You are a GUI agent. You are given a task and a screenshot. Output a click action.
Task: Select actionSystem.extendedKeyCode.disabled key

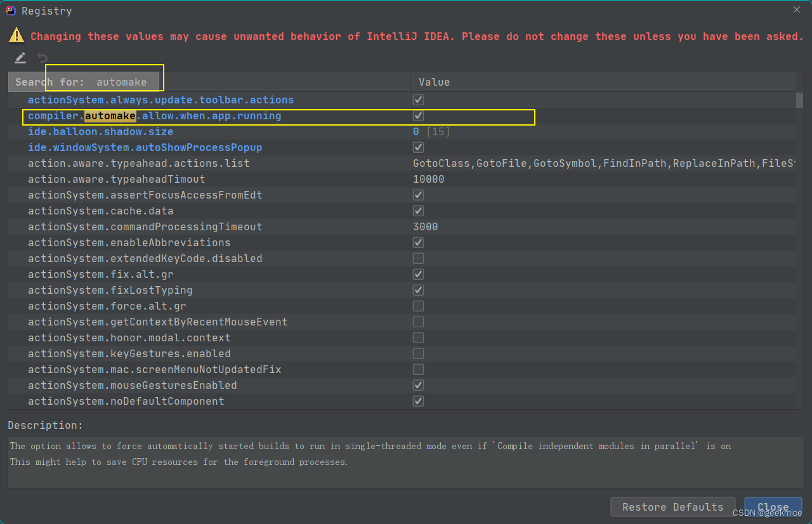pyautogui.click(x=145, y=258)
